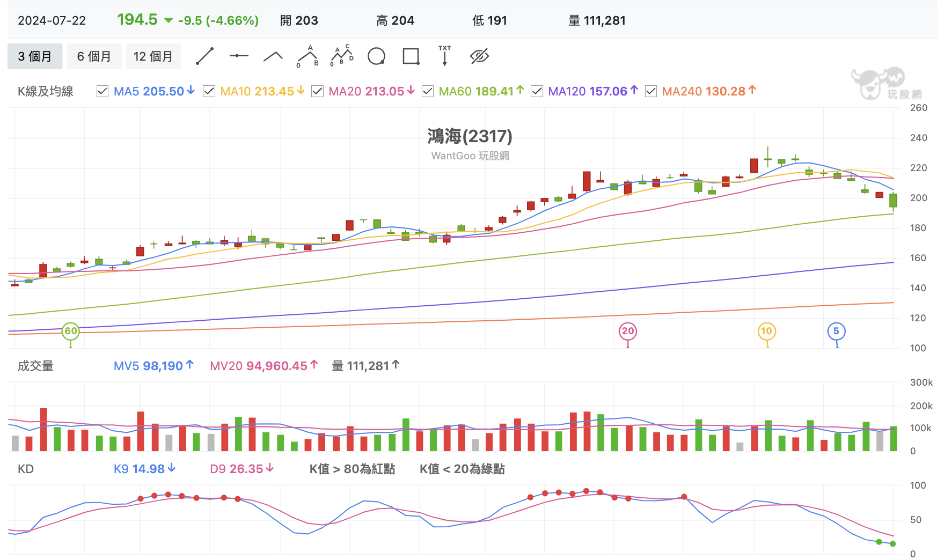The image size is (937, 560).
Task: Disable the MA240 moving average line
Action: coord(651,91)
